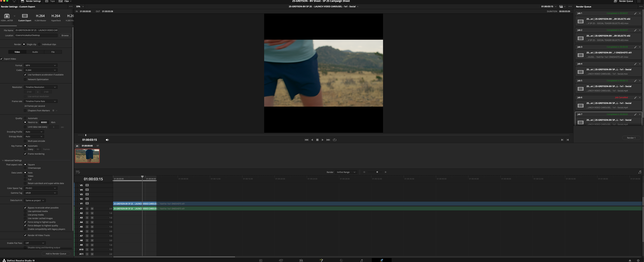Click Add to Render Queue button

pyautogui.click(x=56, y=254)
